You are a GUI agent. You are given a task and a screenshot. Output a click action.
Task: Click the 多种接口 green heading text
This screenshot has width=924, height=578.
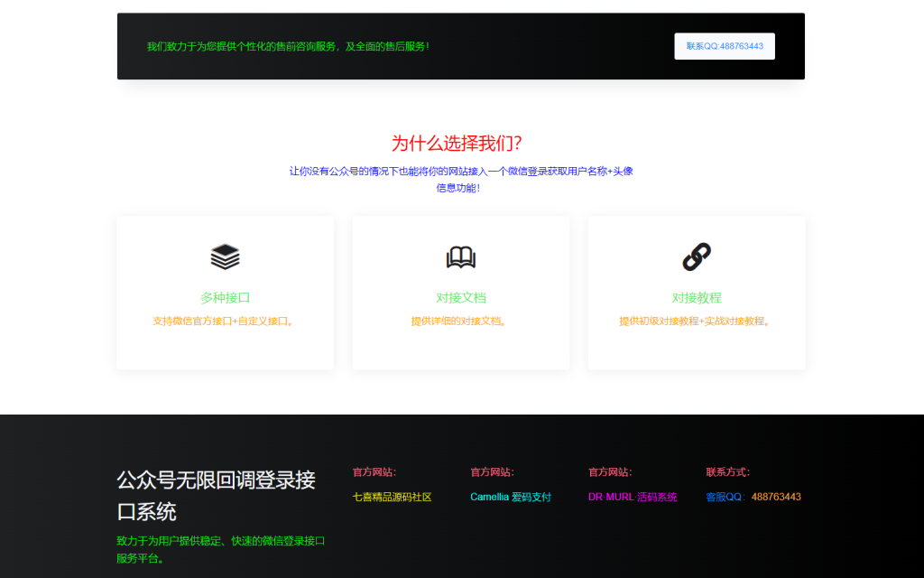click(224, 296)
